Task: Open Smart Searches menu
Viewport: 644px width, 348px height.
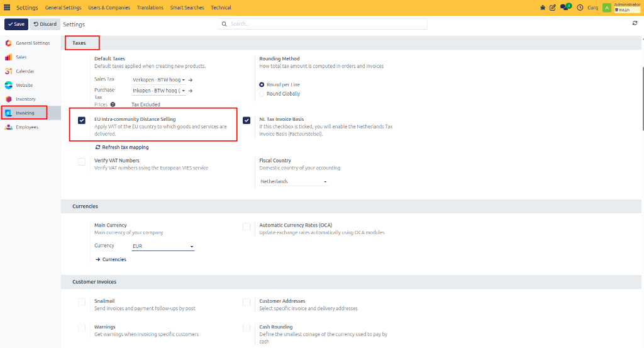Action: click(x=187, y=8)
